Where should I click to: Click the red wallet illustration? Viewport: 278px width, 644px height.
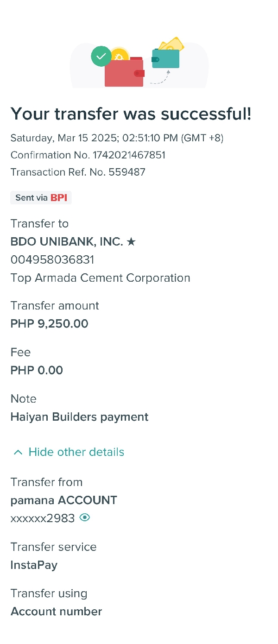click(124, 74)
